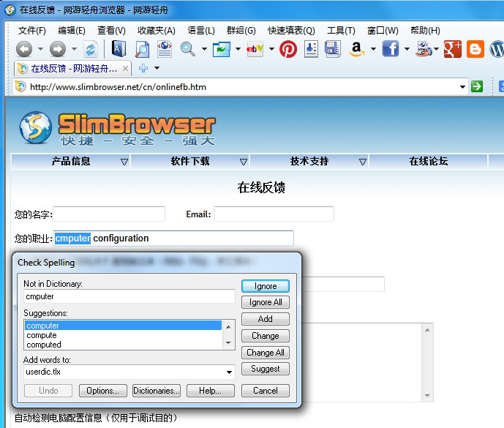
Task: Open the 群组(G) menu
Action: [x=241, y=31]
